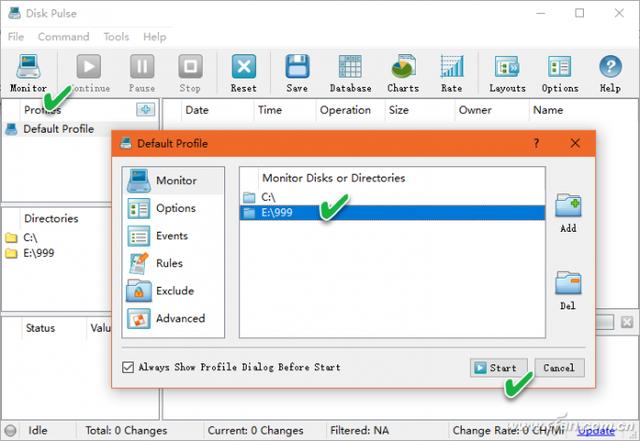Open the Database toolbar icon
The height and width of the screenshot is (441, 640).
(350, 66)
